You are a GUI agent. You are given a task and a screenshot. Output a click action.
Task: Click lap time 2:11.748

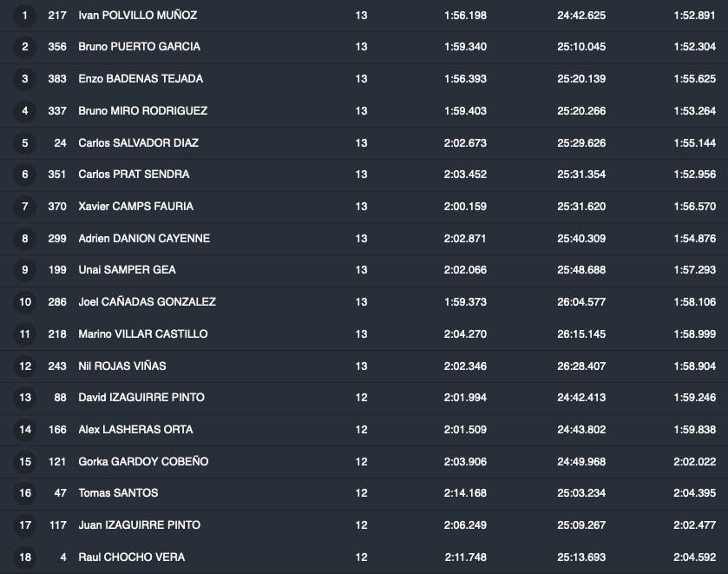pyautogui.click(x=465, y=557)
